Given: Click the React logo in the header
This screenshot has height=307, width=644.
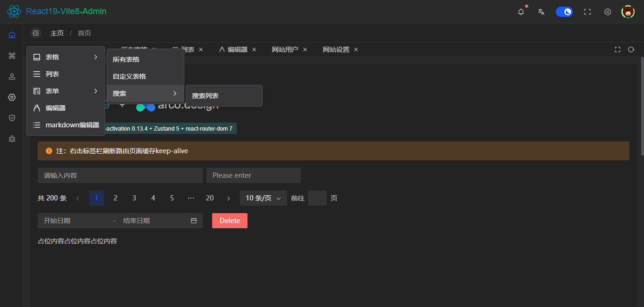Looking at the screenshot, I should (14, 11).
